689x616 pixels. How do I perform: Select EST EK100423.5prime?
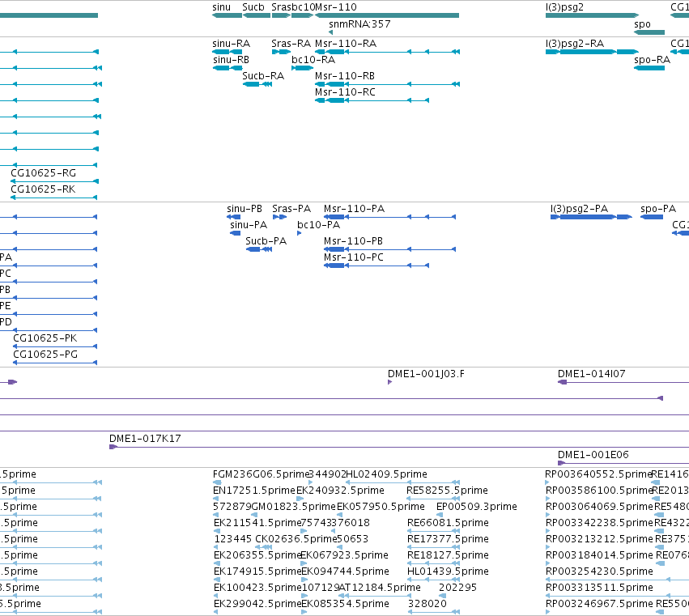(257, 588)
